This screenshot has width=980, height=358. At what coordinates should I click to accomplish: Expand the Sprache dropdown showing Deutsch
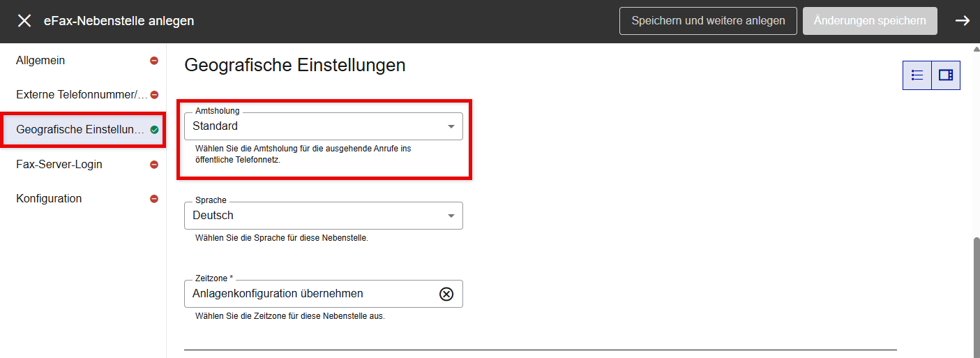[x=323, y=216]
